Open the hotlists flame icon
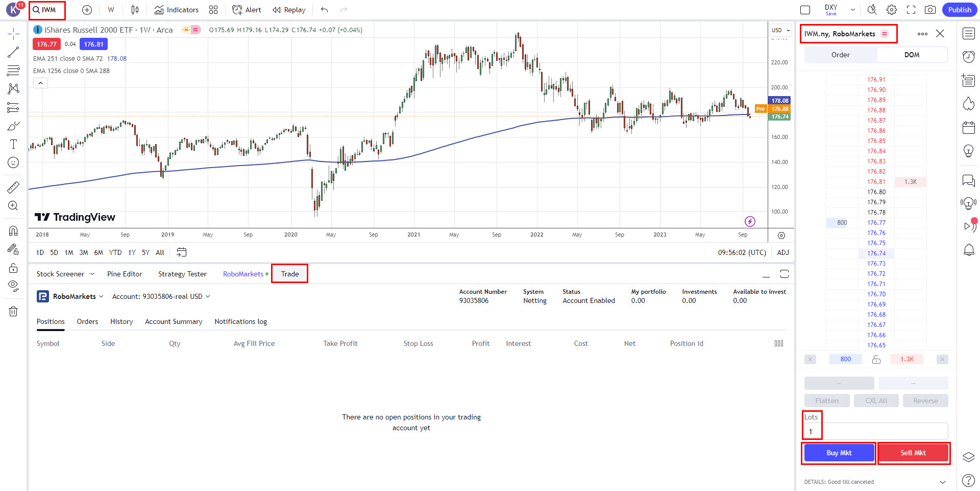Screen dimensions: 980x491 968,104
